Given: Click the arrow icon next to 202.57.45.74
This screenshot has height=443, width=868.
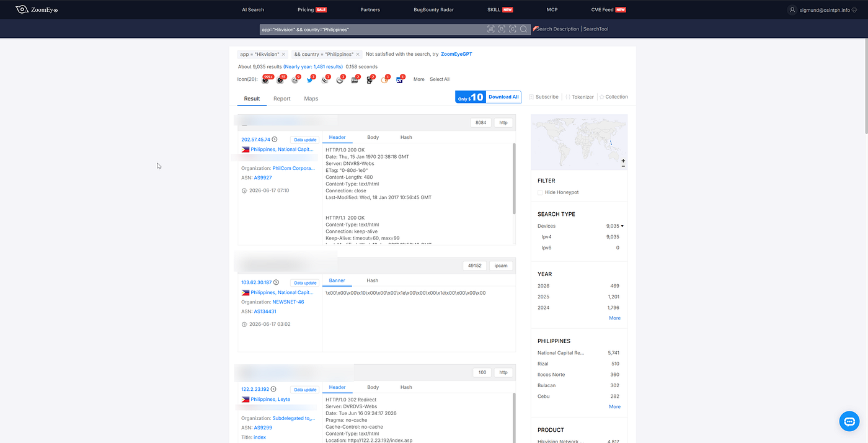Looking at the screenshot, I should pyautogui.click(x=275, y=140).
